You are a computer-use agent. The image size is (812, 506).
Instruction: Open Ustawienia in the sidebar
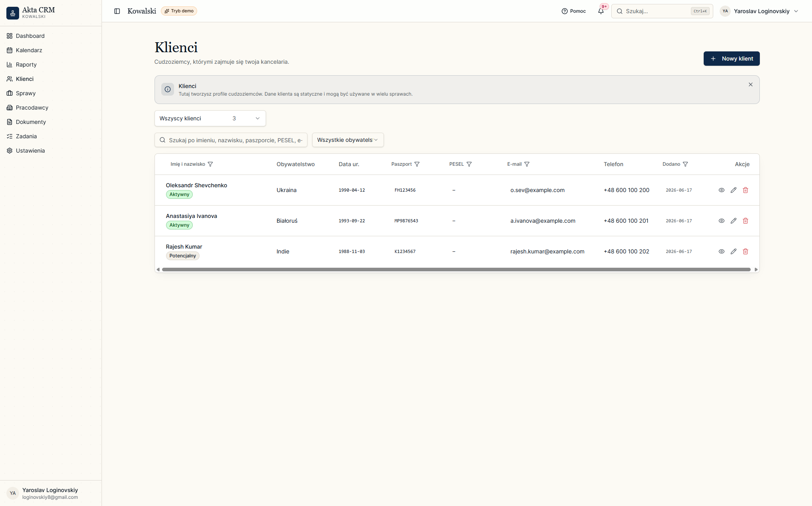pos(51,151)
